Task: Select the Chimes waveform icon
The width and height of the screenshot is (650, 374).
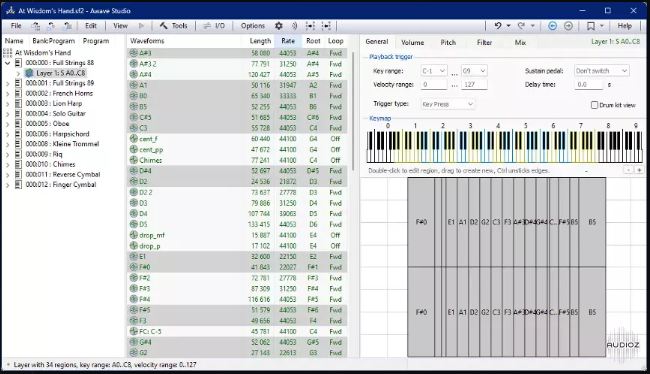Action: tap(133, 160)
